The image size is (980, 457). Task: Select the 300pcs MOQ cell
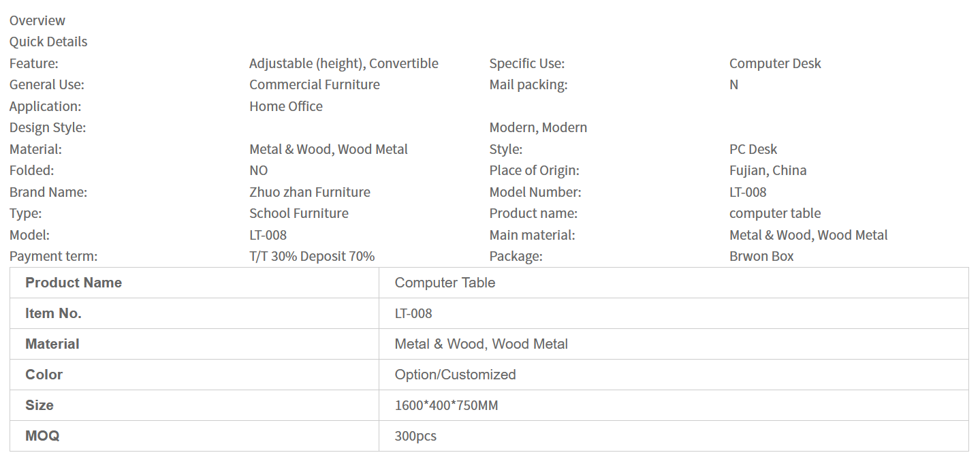(415, 436)
